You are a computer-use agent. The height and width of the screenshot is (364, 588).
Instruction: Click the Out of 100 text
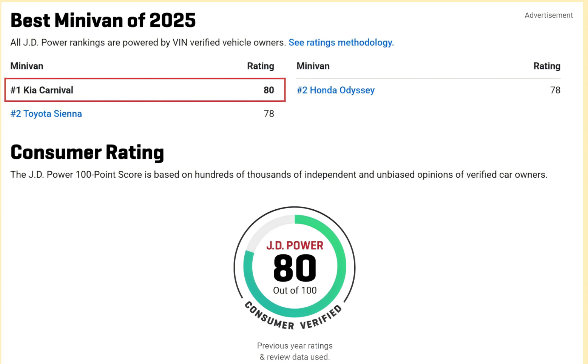[295, 290]
